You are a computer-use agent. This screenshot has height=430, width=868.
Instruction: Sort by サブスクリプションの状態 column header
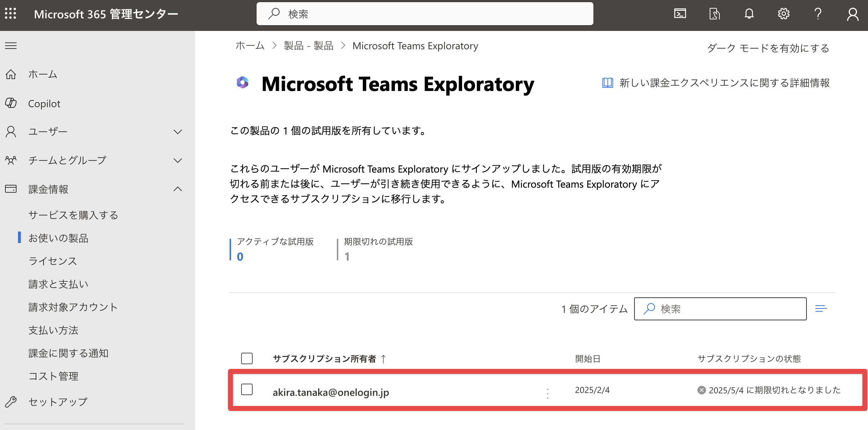(x=749, y=358)
